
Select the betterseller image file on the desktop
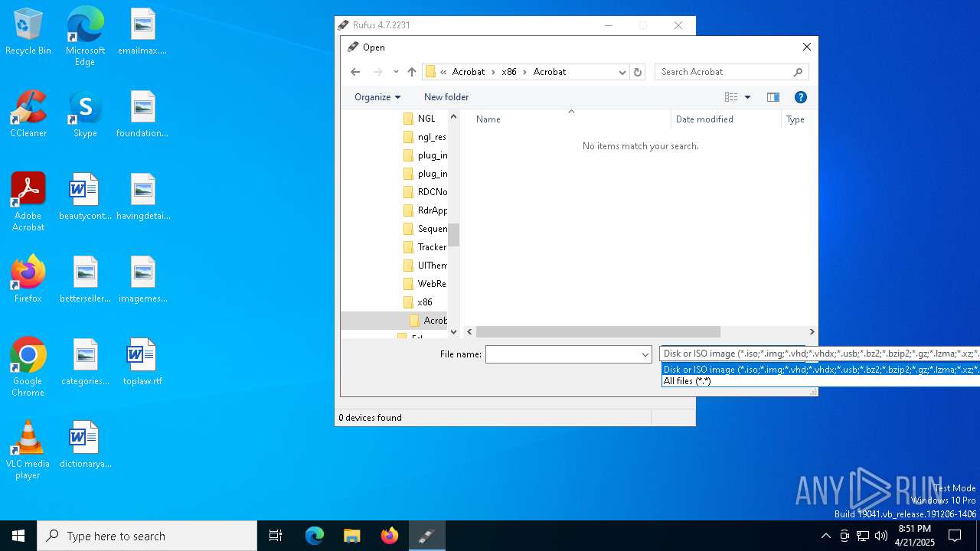click(85, 280)
